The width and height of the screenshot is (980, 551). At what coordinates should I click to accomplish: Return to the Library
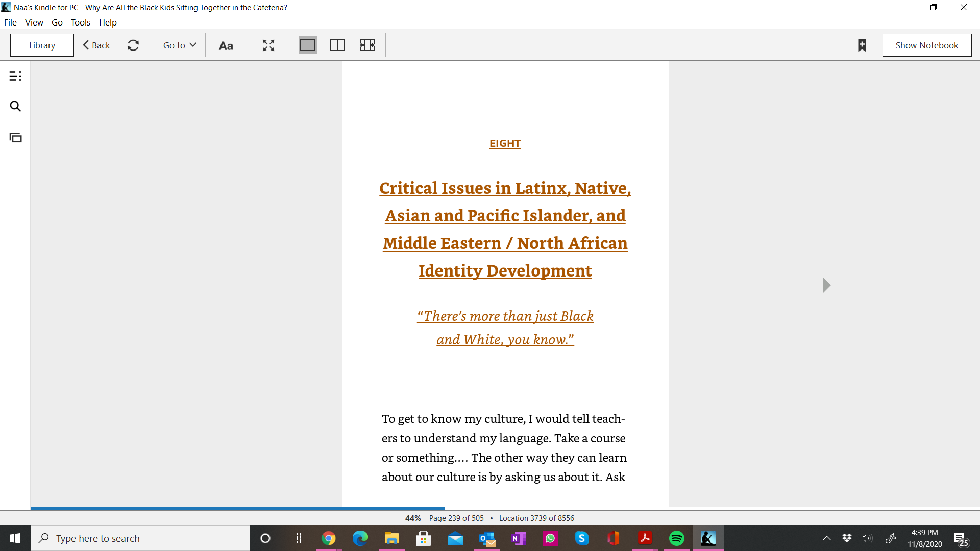point(42,45)
